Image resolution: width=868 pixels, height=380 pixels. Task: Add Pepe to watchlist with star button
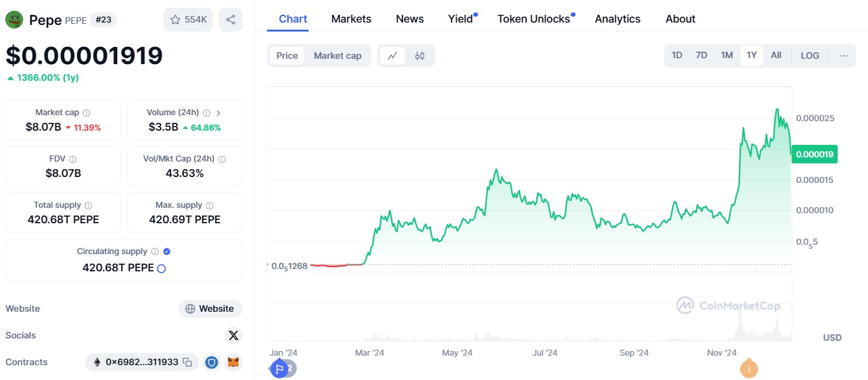(x=188, y=20)
